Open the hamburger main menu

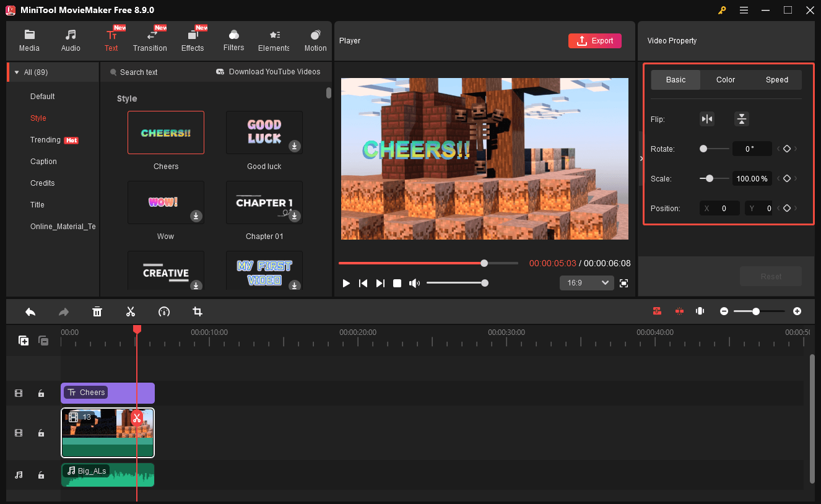click(744, 11)
